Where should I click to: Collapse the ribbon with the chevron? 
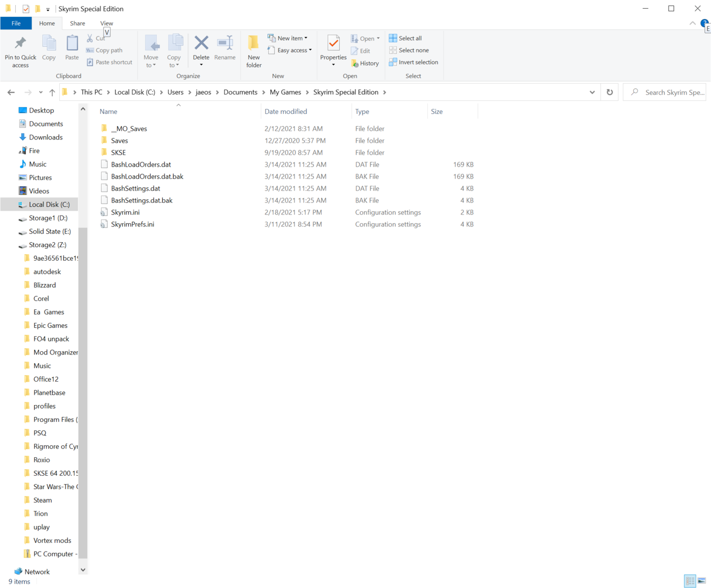click(x=692, y=23)
